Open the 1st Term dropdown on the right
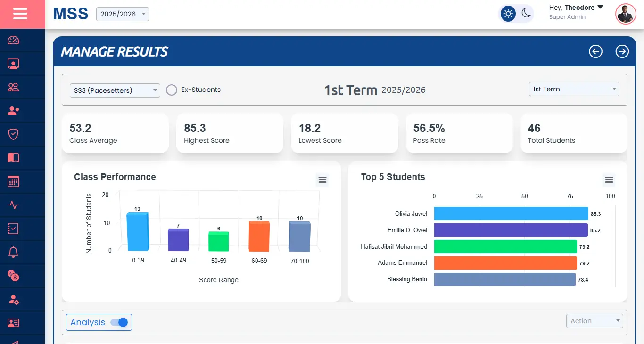The image size is (644, 344). coord(574,89)
